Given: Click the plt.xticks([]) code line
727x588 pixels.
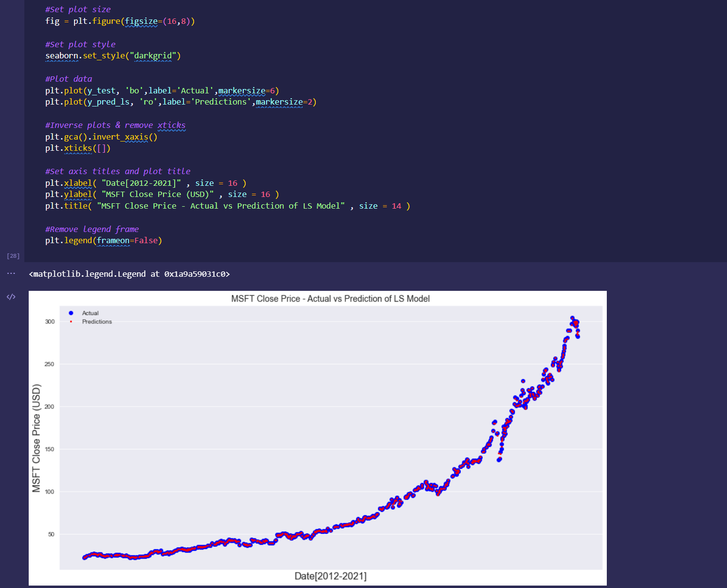Looking at the screenshot, I should click(78, 148).
